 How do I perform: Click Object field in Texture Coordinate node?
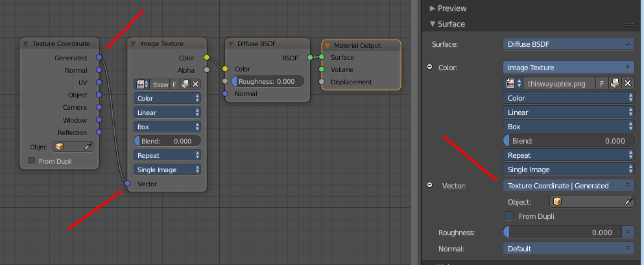click(x=73, y=147)
